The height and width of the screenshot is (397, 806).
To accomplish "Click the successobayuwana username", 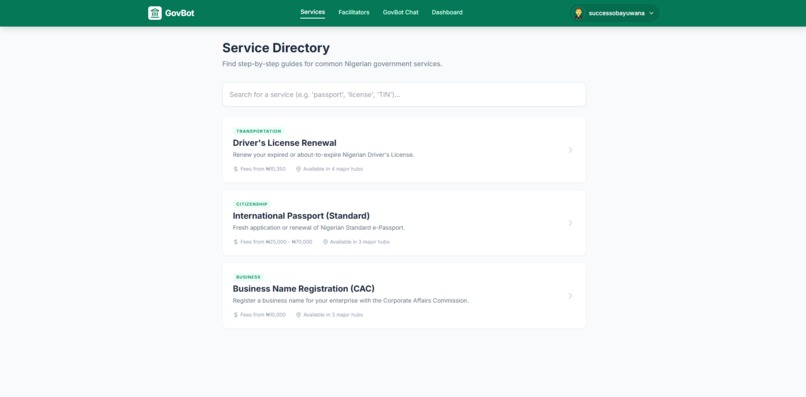I will tap(616, 13).
